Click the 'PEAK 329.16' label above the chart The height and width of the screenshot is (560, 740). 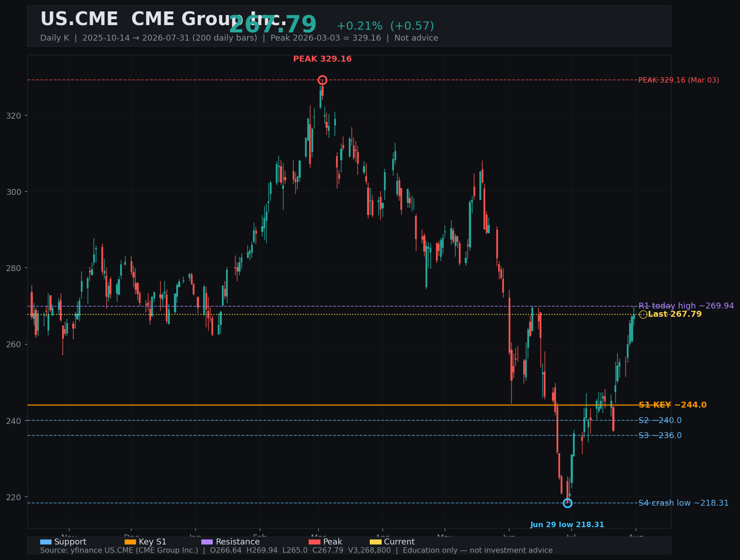coord(322,59)
